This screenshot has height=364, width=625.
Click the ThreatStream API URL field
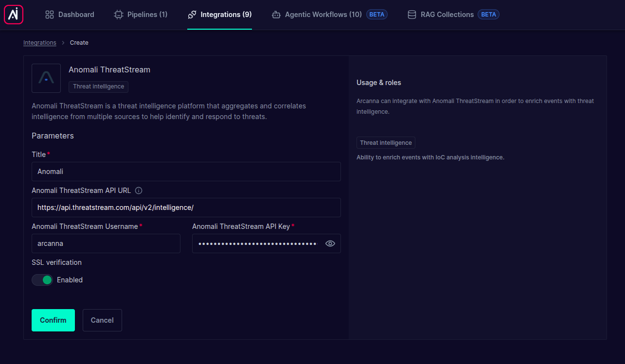[x=186, y=208]
